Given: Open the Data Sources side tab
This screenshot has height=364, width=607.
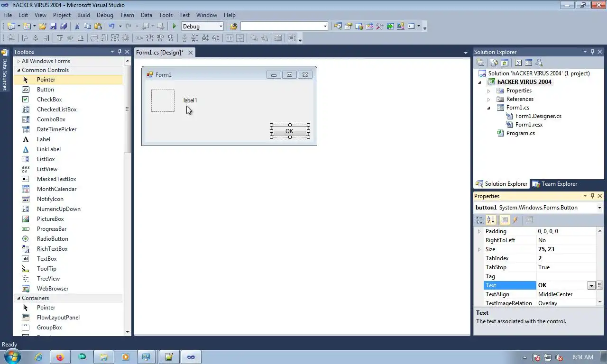Looking at the screenshot, I should [4, 70].
